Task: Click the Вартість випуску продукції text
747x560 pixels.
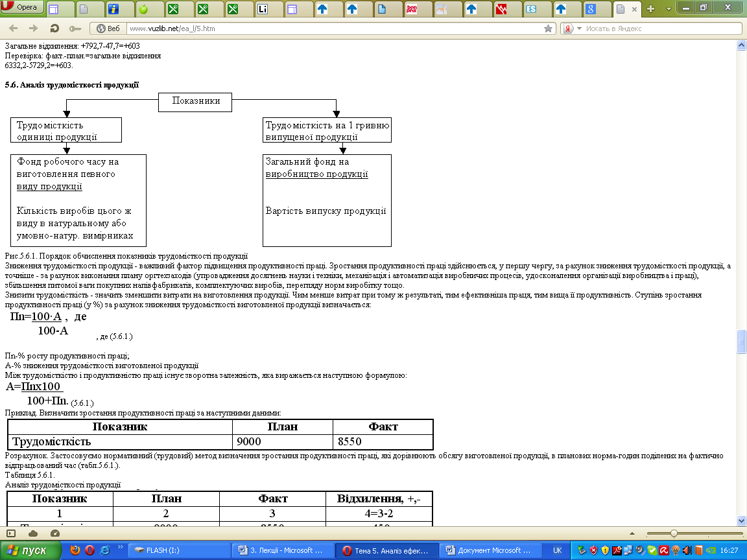Action: [326, 211]
